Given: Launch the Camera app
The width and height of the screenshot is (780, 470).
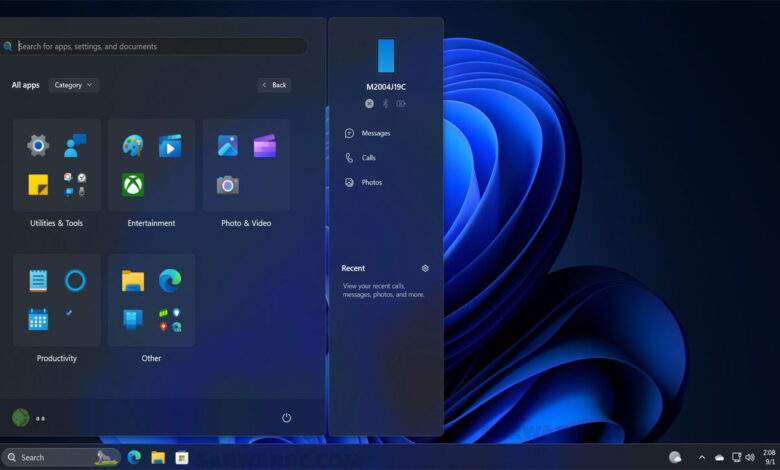Looking at the screenshot, I should tap(227, 185).
